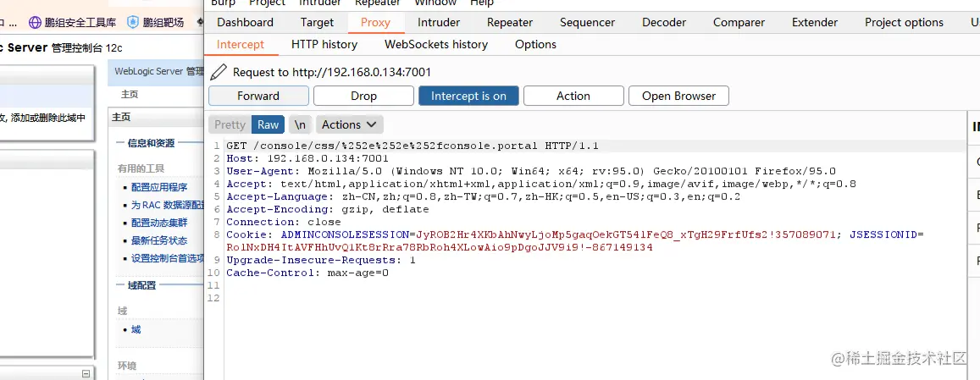980x380 pixels.
Task: Open the purple-icon security tools bookmark
Action: click(73, 23)
